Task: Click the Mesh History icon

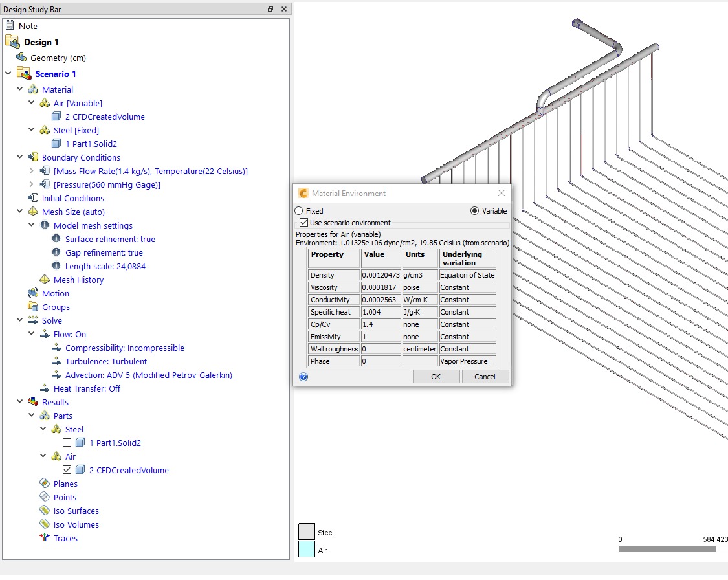Action: (x=45, y=280)
